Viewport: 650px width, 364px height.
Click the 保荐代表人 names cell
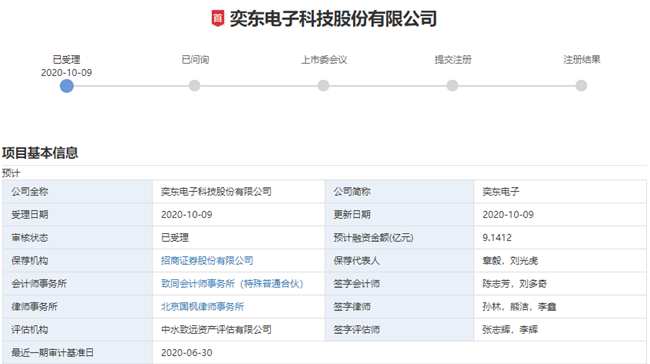tap(560, 261)
